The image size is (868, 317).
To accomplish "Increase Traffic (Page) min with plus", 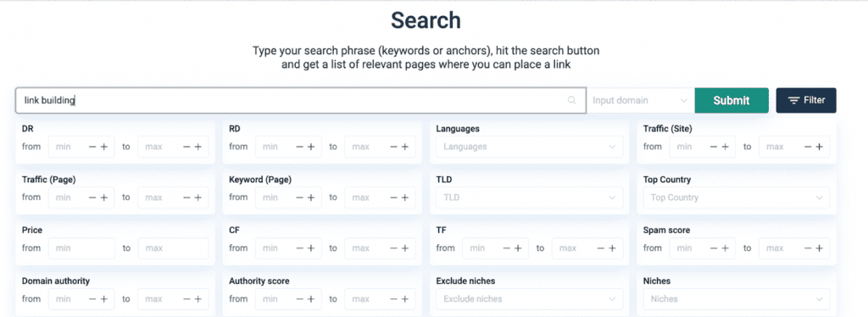I will [x=103, y=197].
